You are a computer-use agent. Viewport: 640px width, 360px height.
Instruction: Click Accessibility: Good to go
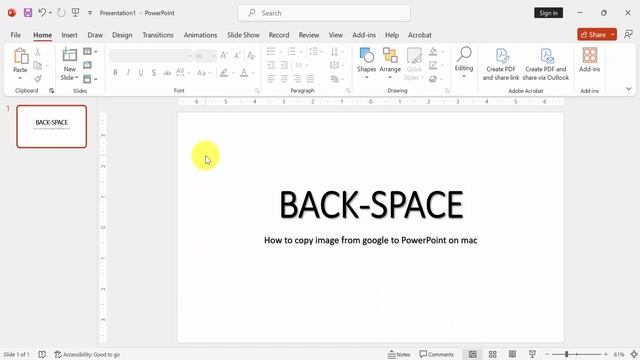coord(87,354)
